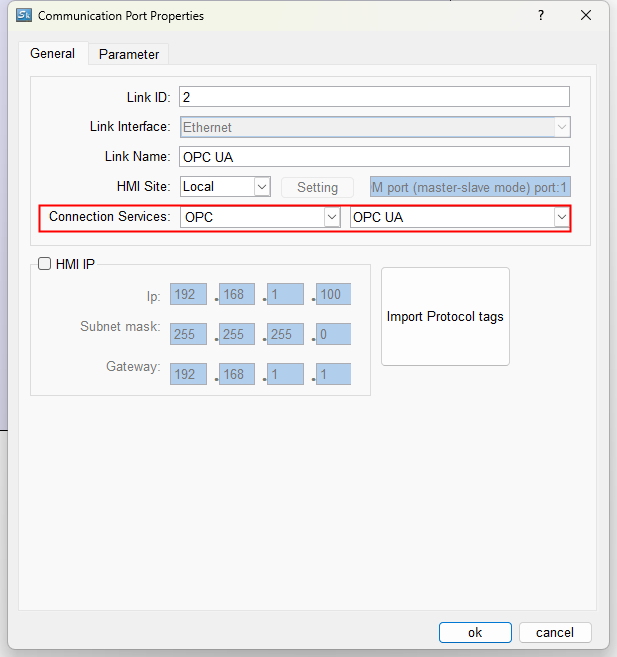
Task: Click the last Subnet mask octet field
Action: (333, 334)
